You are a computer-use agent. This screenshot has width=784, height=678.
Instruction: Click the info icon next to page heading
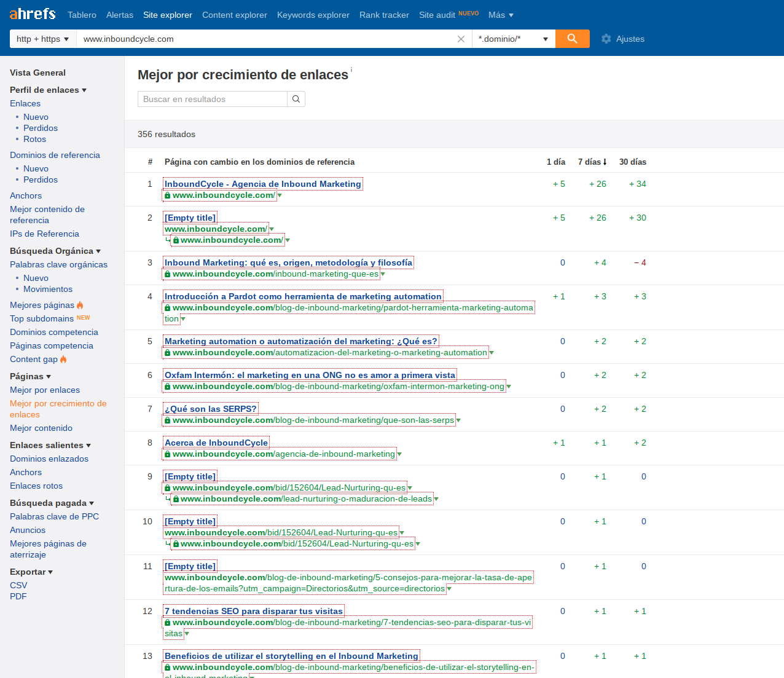[351, 69]
